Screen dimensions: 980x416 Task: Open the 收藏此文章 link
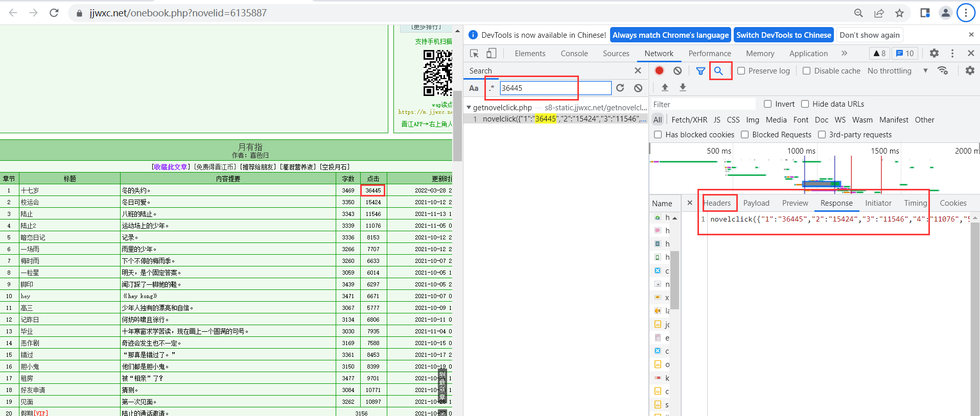pyautogui.click(x=171, y=167)
